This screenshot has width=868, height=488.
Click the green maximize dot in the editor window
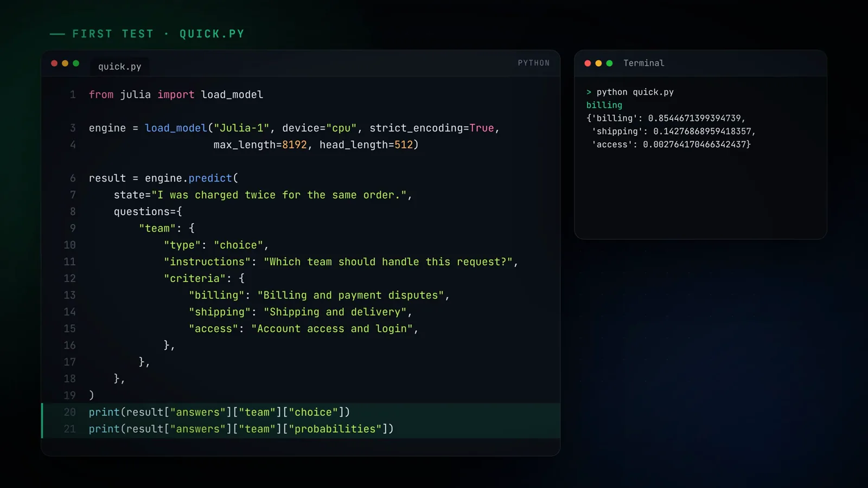click(76, 63)
